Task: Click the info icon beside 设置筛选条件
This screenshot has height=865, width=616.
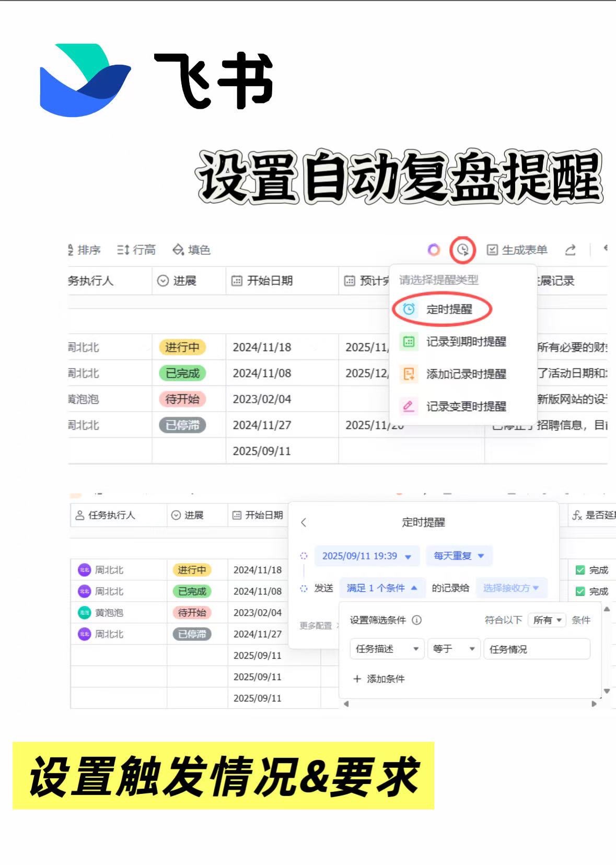Action: point(416,620)
